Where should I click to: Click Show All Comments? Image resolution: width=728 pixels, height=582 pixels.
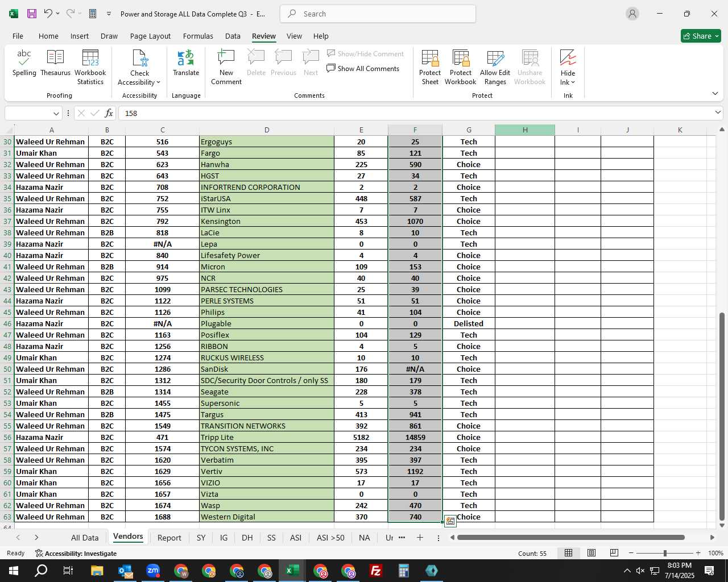(x=363, y=69)
